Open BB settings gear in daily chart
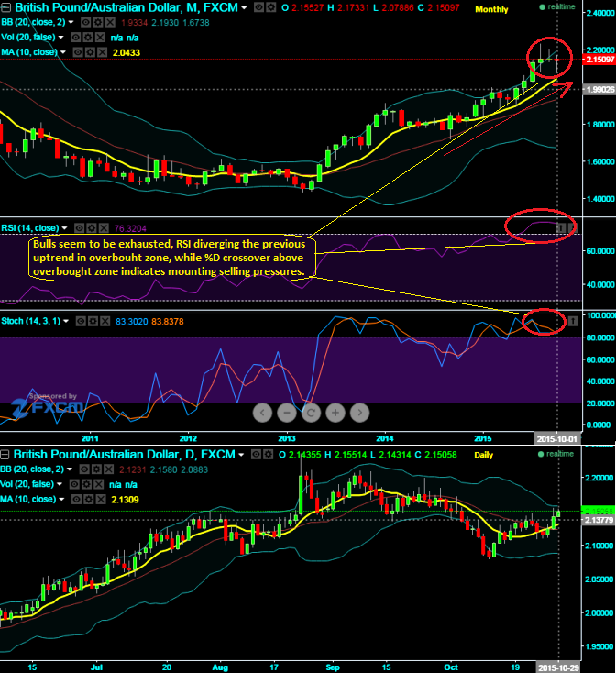Viewport: 616px width, 673px height. [x=97, y=469]
